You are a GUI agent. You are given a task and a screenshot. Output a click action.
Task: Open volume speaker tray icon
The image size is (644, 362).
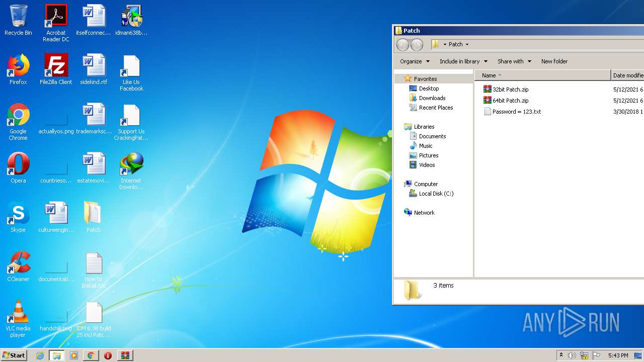tap(572, 355)
